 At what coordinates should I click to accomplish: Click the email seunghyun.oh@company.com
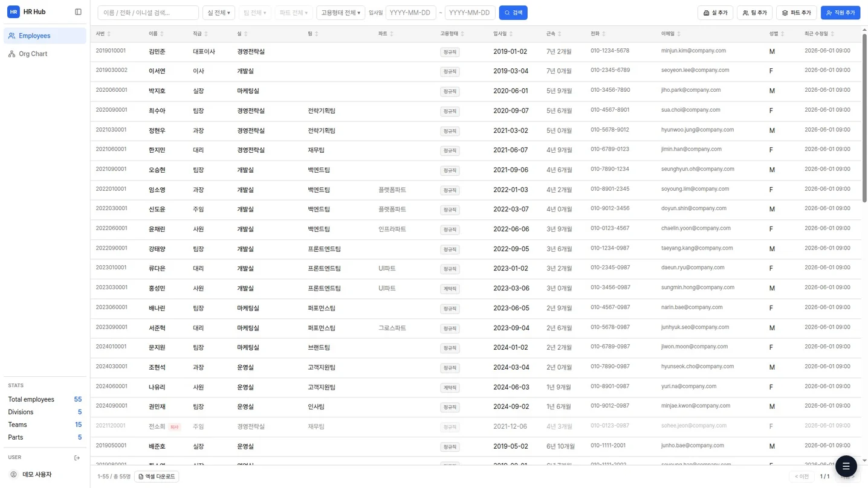point(698,169)
